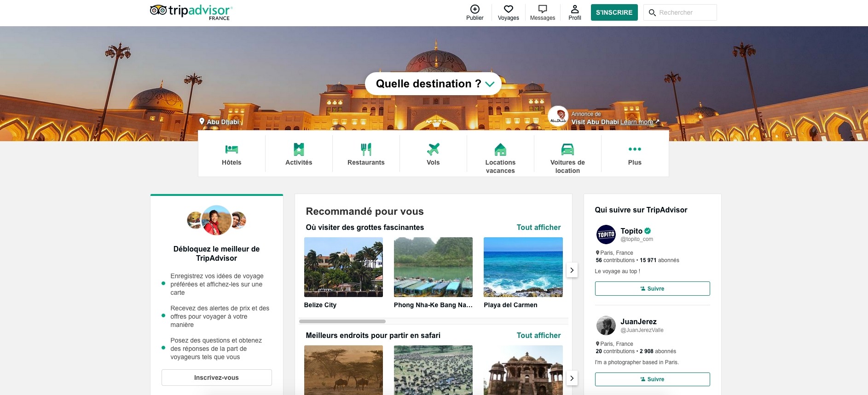Open Tout afficher for grottes fascinantes
This screenshot has width=868, height=395.
(x=538, y=227)
